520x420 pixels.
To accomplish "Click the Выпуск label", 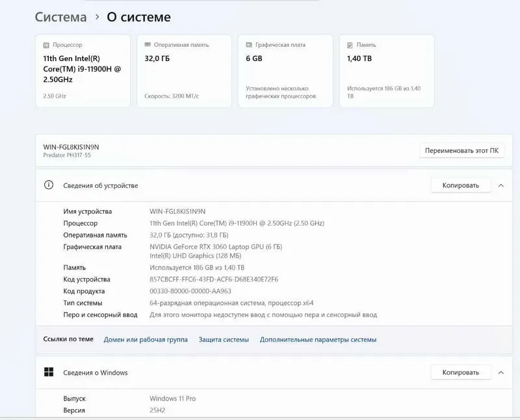I will tap(74, 399).
